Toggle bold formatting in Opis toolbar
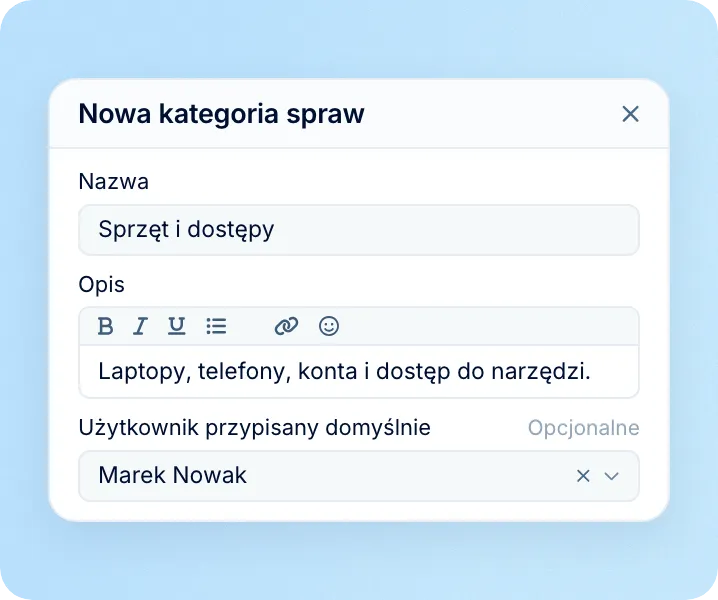718x600 pixels. coord(105,327)
